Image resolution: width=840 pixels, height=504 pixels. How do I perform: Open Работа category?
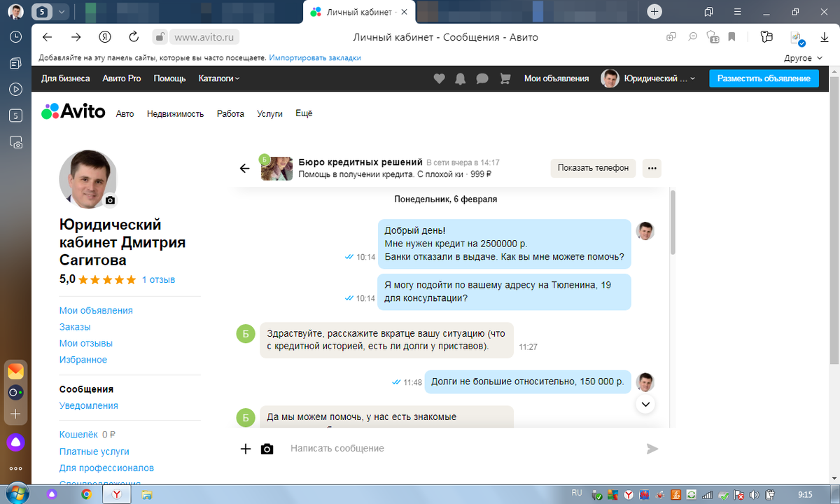click(x=230, y=113)
